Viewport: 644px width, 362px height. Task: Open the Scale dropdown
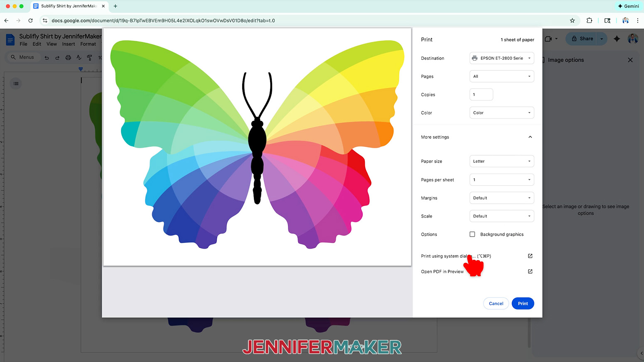(501, 216)
